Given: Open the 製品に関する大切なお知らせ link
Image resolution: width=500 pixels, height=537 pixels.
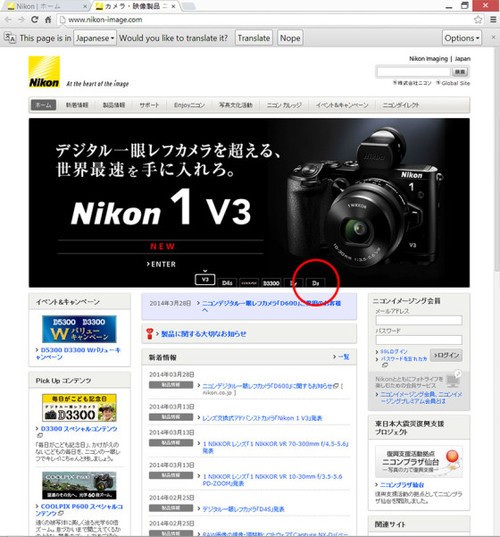Looking at the screenshot, I should [x=203, y=334].
